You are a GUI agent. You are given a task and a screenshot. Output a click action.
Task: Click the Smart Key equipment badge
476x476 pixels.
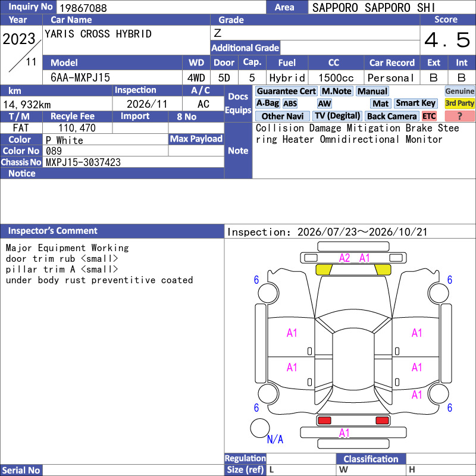pyautogui.click(x=416, y=103)
